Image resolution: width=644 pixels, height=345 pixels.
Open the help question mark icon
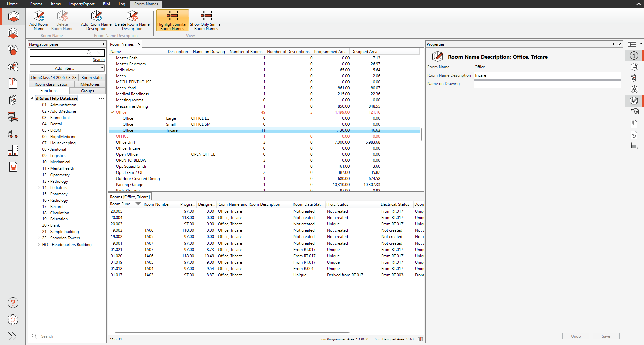(x=13, y=303)
